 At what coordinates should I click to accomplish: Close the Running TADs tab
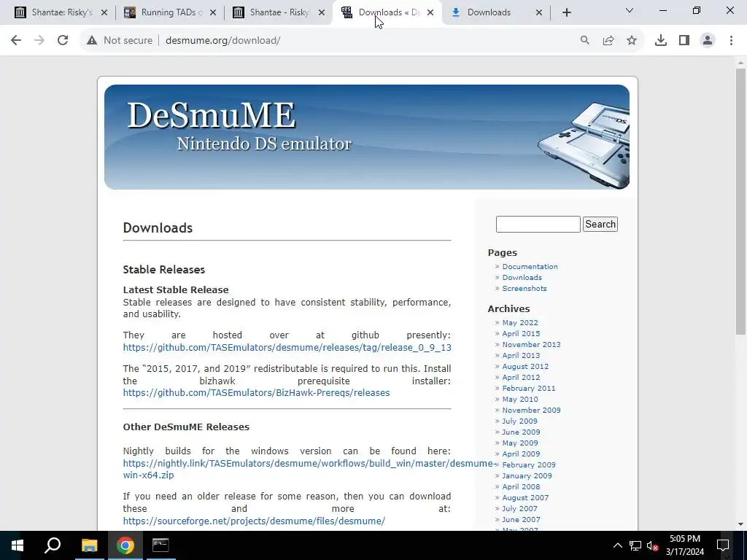point(213,12)
